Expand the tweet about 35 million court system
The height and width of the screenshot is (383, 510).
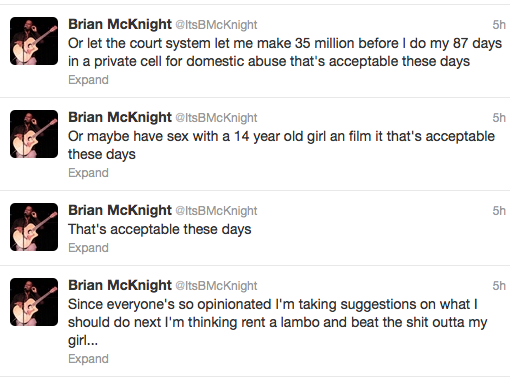click(88, 80)
